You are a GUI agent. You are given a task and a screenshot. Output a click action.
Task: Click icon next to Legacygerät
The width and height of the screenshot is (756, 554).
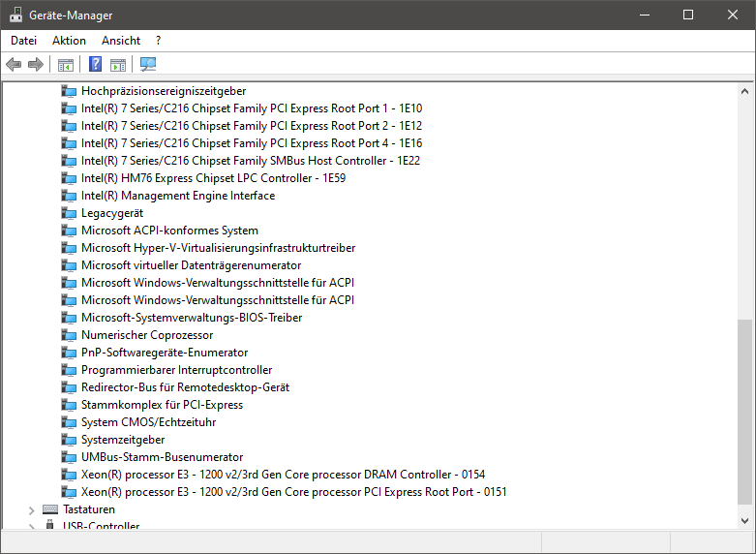click(69, 213)
